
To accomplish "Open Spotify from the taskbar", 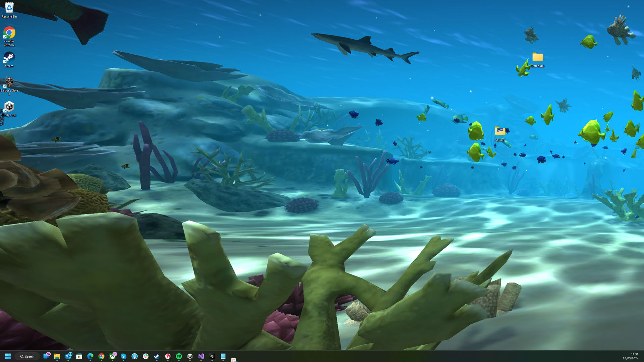I will tap(179, 356).
